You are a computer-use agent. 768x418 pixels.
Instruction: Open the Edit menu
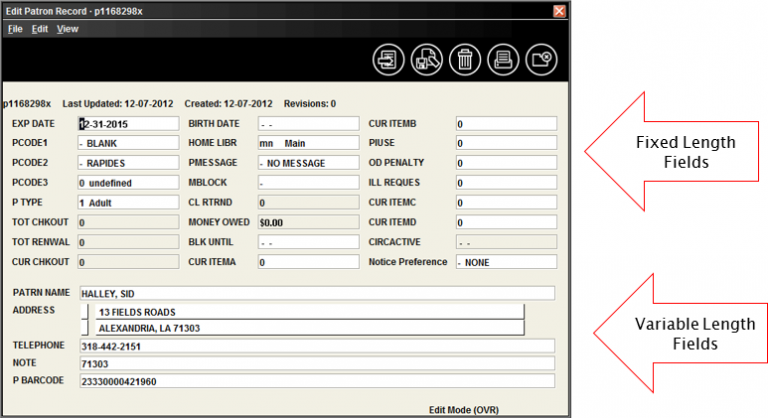click(40, 29)
